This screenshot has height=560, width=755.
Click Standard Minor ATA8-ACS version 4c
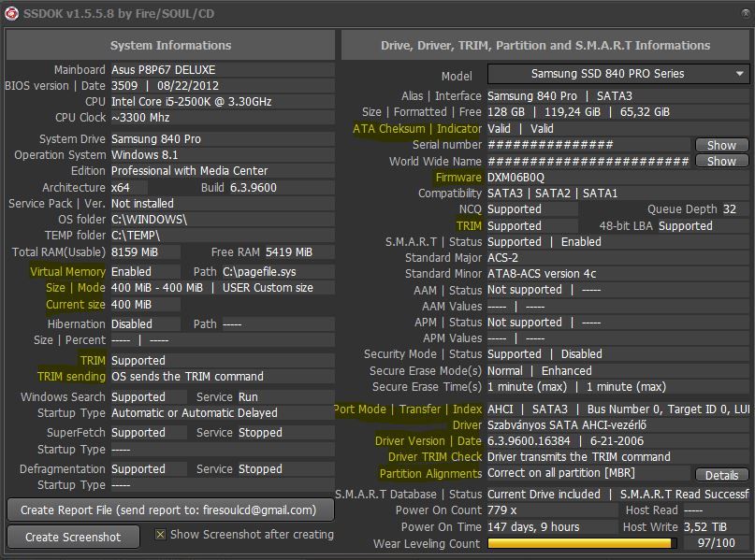(x=542, y=274)
